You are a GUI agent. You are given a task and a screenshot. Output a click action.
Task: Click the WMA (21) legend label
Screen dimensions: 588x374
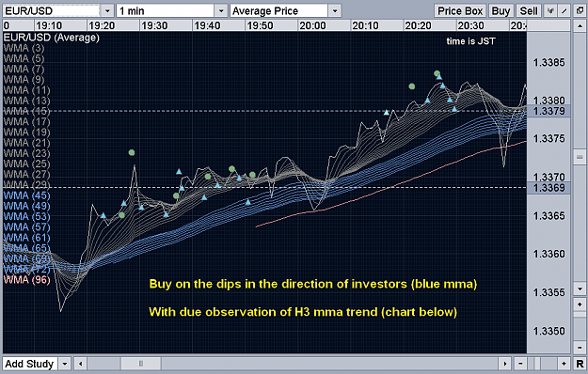(26, 143)
